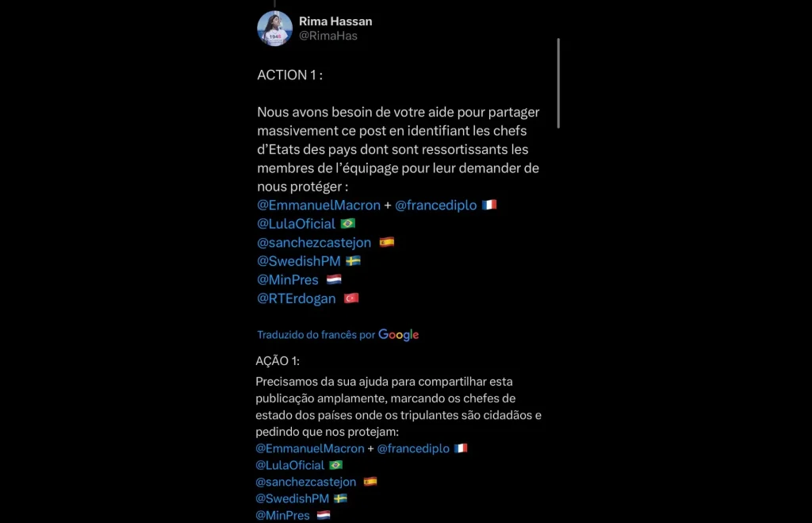Open @LulaOficial mention in French original post
This screenshot has height=523, width=812.
296,224
